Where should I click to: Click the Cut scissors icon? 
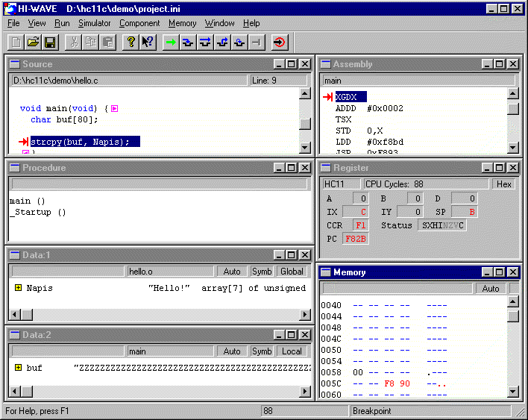tap(73, 42)
